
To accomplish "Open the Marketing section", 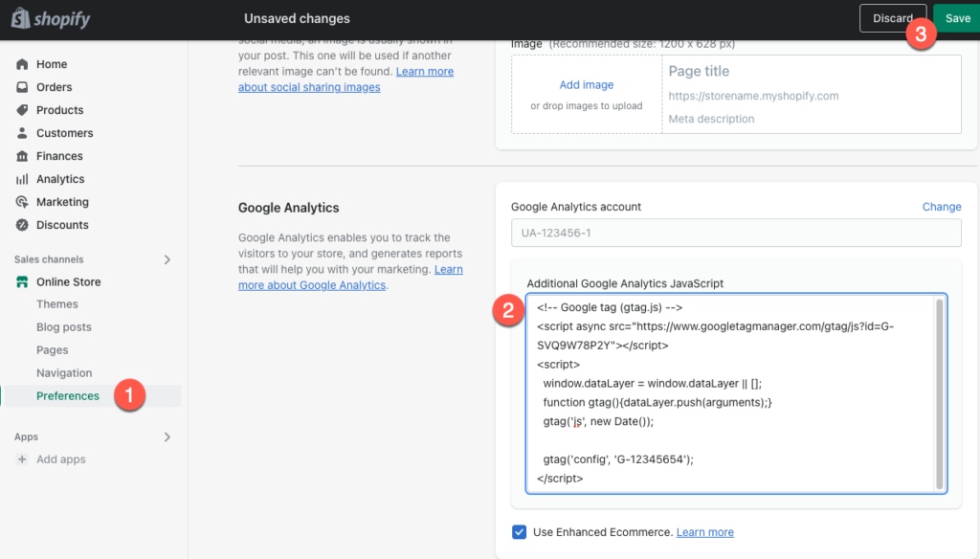I will [62, 202].
